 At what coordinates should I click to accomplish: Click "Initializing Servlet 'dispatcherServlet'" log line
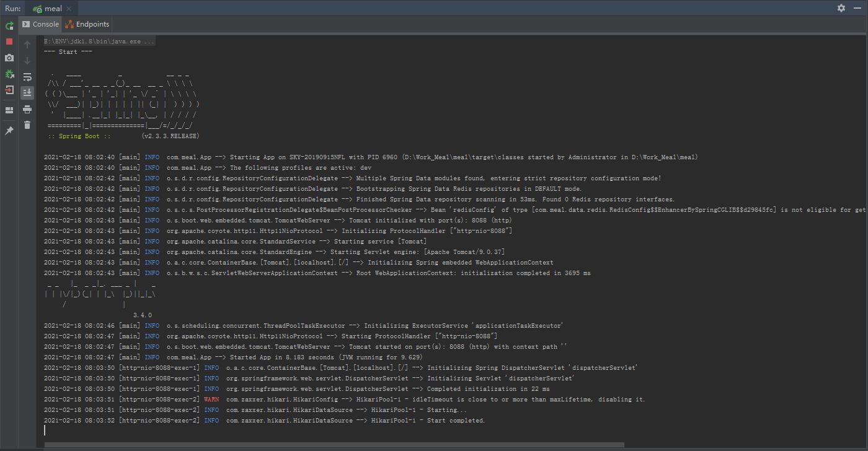[309, 379]
